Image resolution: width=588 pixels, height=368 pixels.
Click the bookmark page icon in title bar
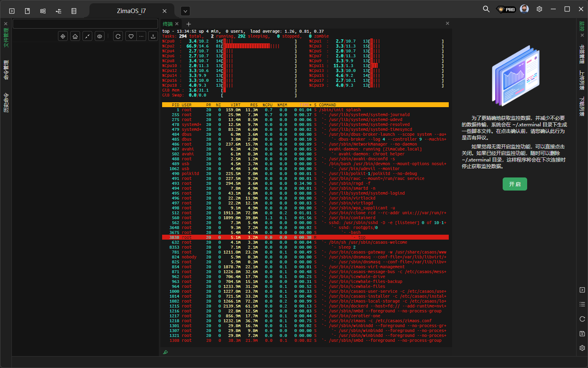click(x=27, y=11)
